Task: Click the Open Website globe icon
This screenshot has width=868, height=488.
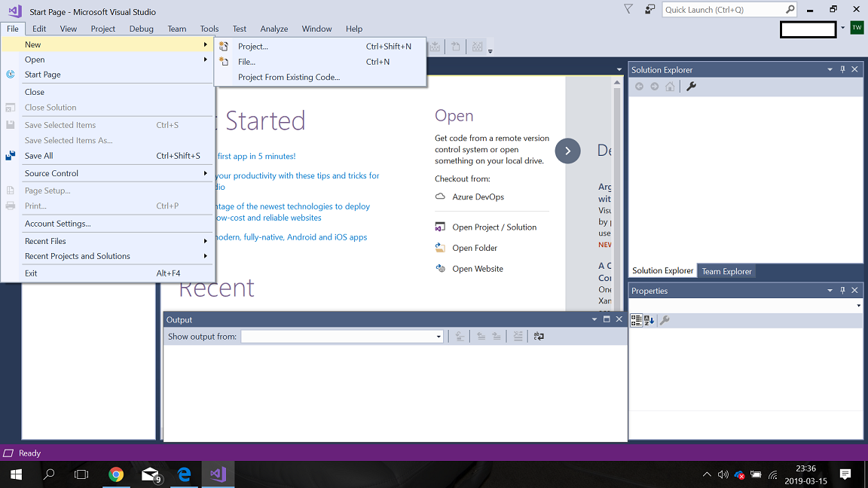Action: point(440,269)
